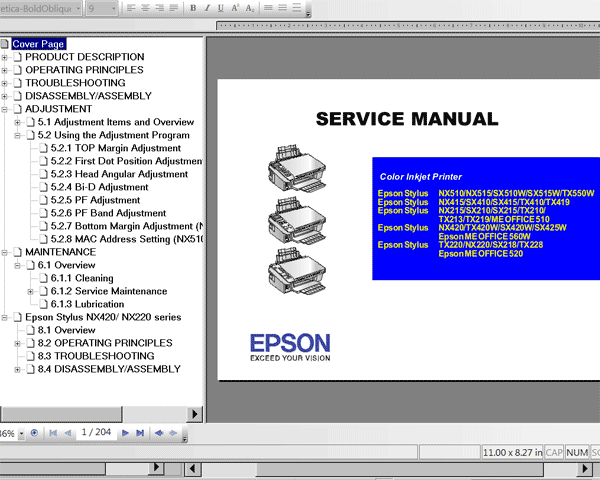Click the page icon beside MAINTENANCE
Screen dimensions: 600x480
coord(17,252)
